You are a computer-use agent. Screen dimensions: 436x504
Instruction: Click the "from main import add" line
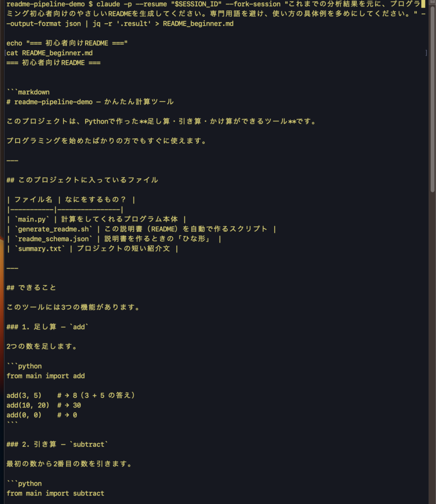pos(46,376)
